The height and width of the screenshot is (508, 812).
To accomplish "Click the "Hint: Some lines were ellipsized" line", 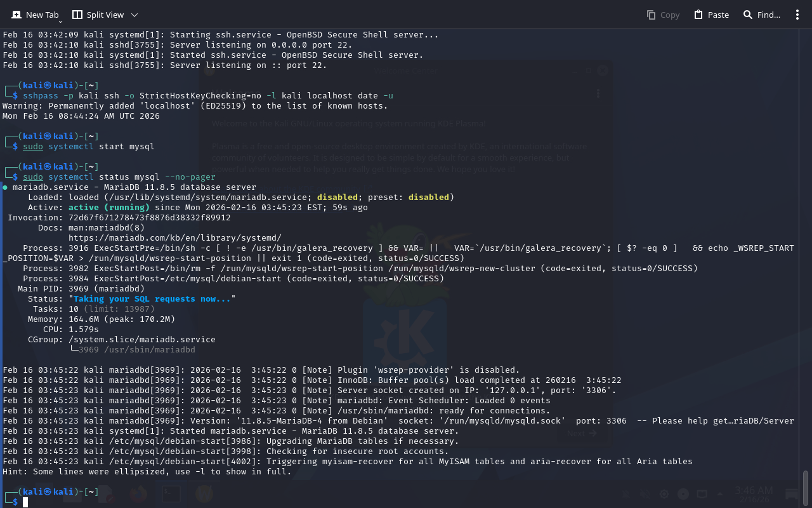I will pyautogui.click(x=147, y=472).
